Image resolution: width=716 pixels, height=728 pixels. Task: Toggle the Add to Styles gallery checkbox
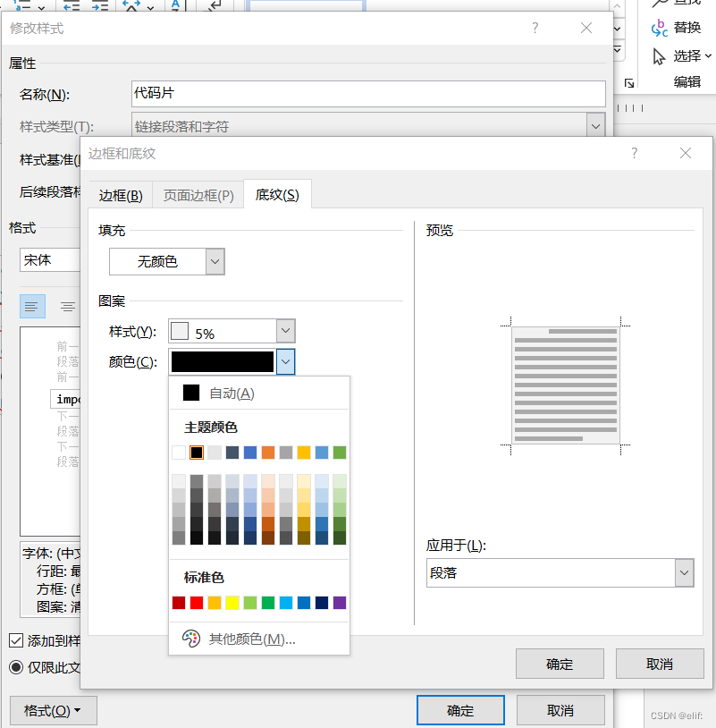coord(16,640)
